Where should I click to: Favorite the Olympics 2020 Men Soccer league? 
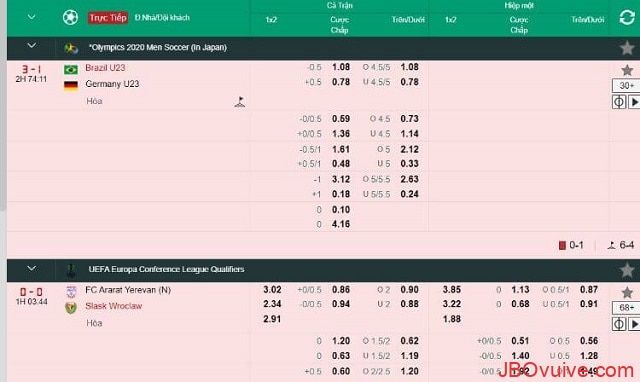(x=627, y=48)
